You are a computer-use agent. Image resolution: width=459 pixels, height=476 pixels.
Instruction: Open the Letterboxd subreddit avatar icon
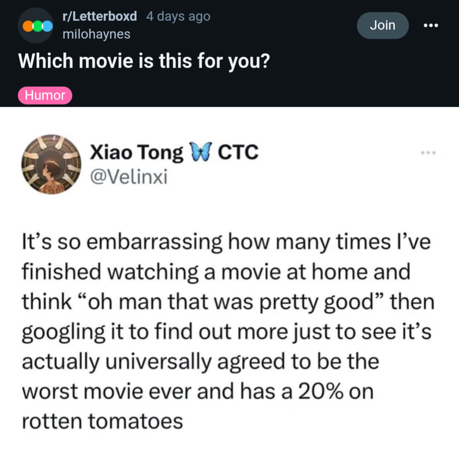36,26
